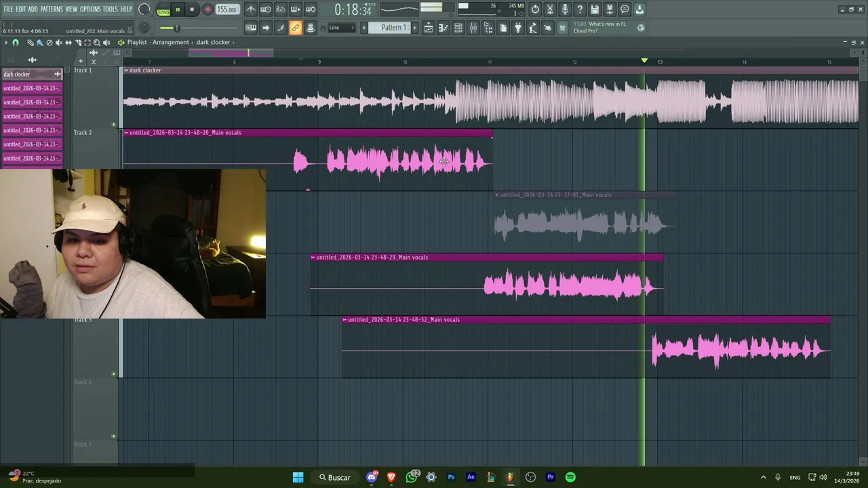Toggle overdub/blend recording icon
Image resolution: width=868 pixels, height=488 pixels.
coord(295,9)
